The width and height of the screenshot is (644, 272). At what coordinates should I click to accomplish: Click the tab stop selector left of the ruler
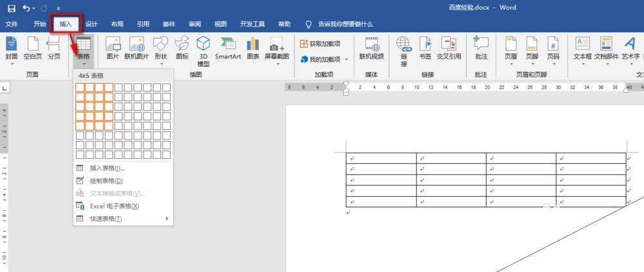click(x=4, y=88)
